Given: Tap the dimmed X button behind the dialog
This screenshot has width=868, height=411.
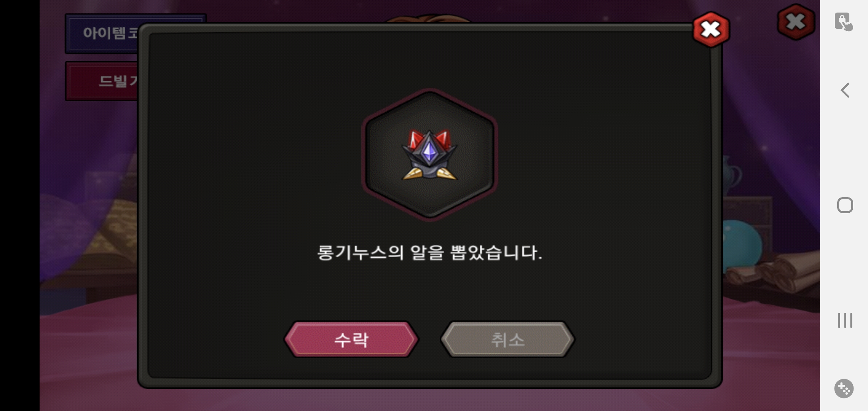Looking at the screenshot, I should (x=796, y=22).
